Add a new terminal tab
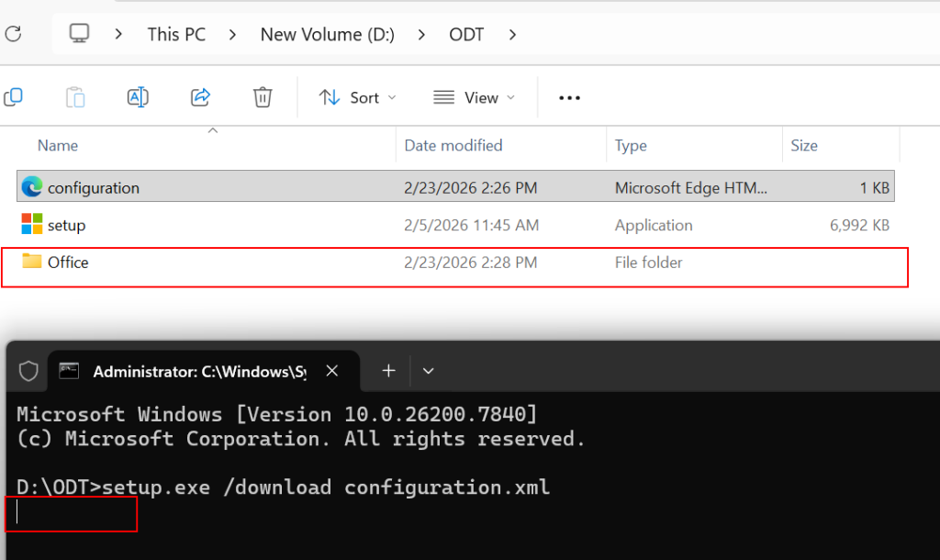The height and width of the screenshot is (560, 940). 388,371
